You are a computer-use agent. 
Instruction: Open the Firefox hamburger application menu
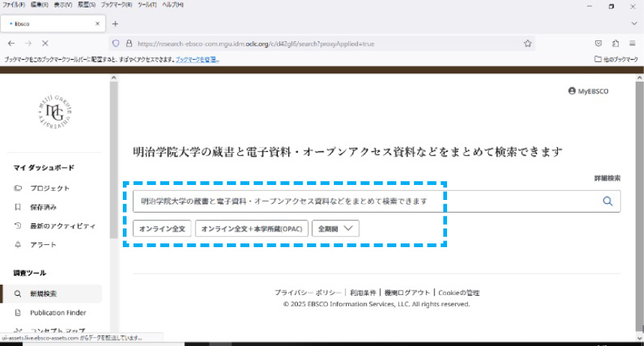(631, 43)
